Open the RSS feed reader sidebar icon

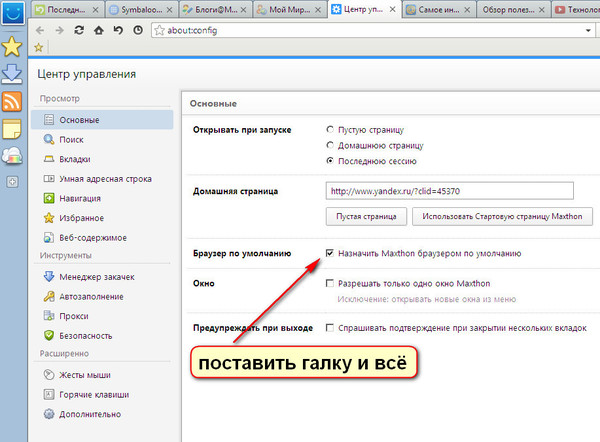[13, 101]
